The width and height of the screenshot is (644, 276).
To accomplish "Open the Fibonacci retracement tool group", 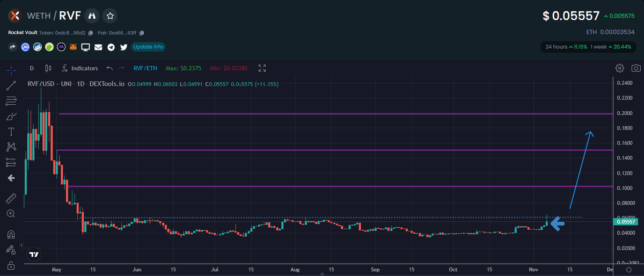I will 11,101.
